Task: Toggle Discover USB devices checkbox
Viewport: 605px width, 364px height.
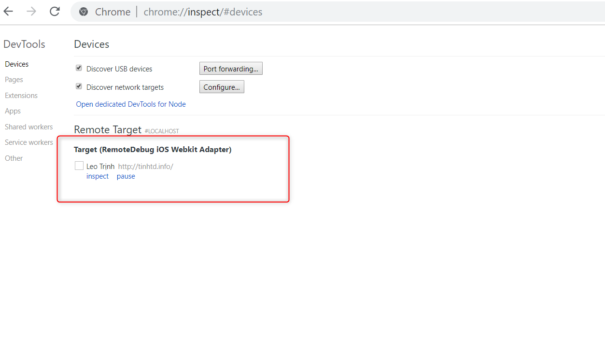Action: (x=79, y=68)
